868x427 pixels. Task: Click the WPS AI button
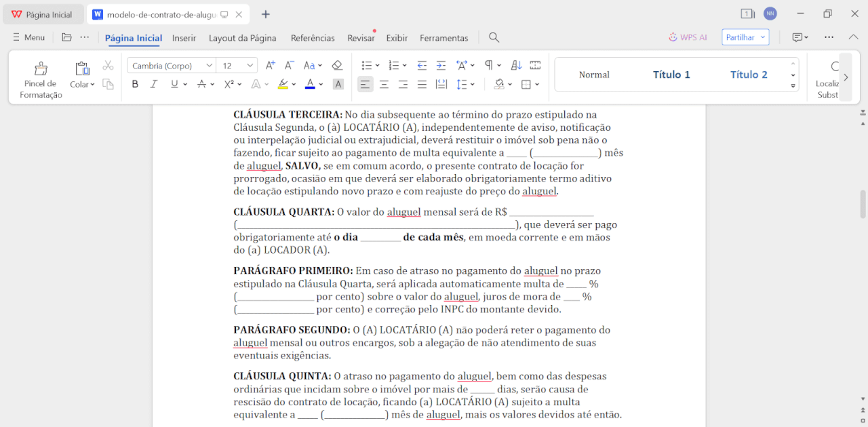(x=688, y=37)
